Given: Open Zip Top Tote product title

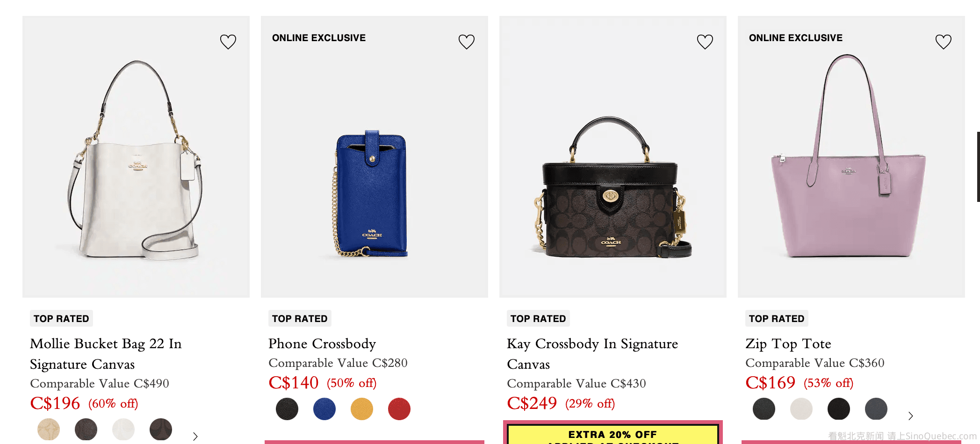Looking at the screenshot, I should point(788,344).
